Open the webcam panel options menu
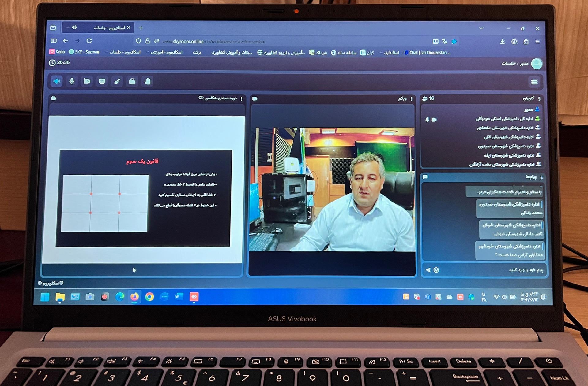 coord(411,99)
